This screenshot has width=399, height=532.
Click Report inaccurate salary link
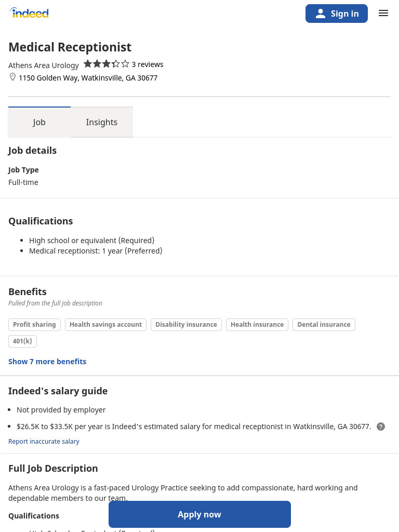point(44,442)
